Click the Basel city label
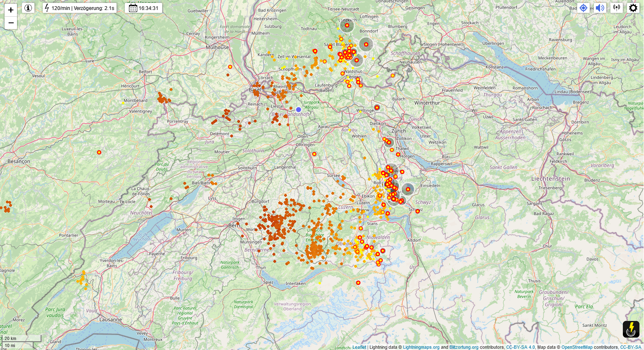The width and height of the screenshot is (644, 350). 255,90
